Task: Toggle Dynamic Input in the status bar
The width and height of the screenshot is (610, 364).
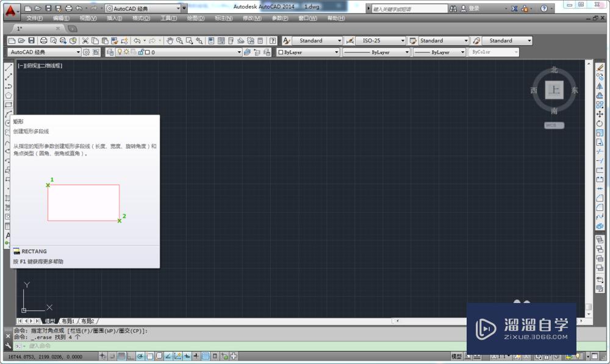Action: (x=187, y=356)
